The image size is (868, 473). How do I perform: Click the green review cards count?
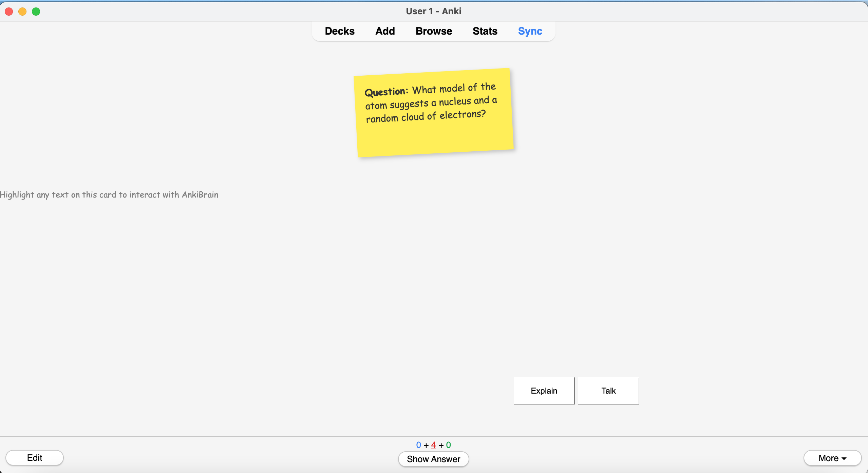448,445
